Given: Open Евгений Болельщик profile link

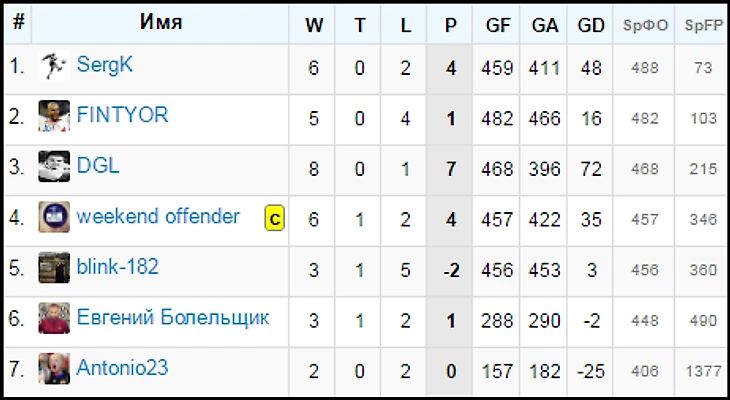Looking at the screenshot, I should click(172, 318).
